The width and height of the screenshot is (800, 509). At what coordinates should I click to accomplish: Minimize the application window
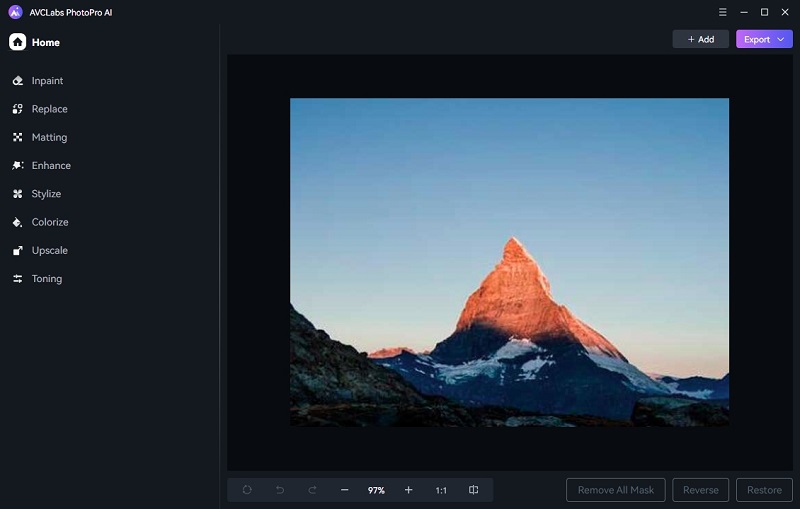(x=744, y=12)
